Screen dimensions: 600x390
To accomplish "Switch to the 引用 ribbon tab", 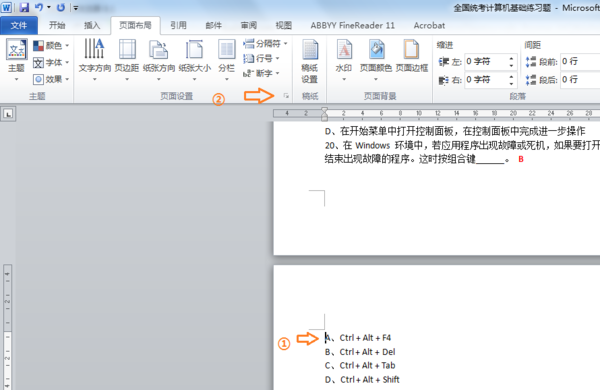I will click(x=178, y=26).
